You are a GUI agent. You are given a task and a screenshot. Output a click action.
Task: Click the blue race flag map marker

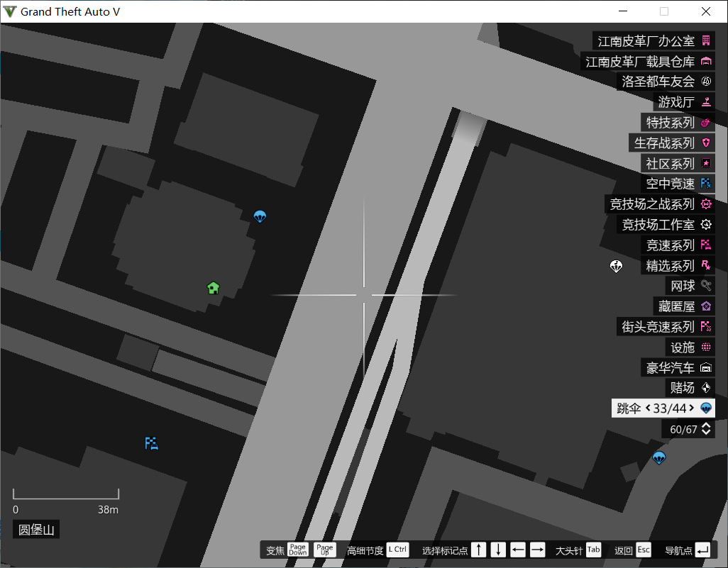pyautogui.click(x=151, y=444)
